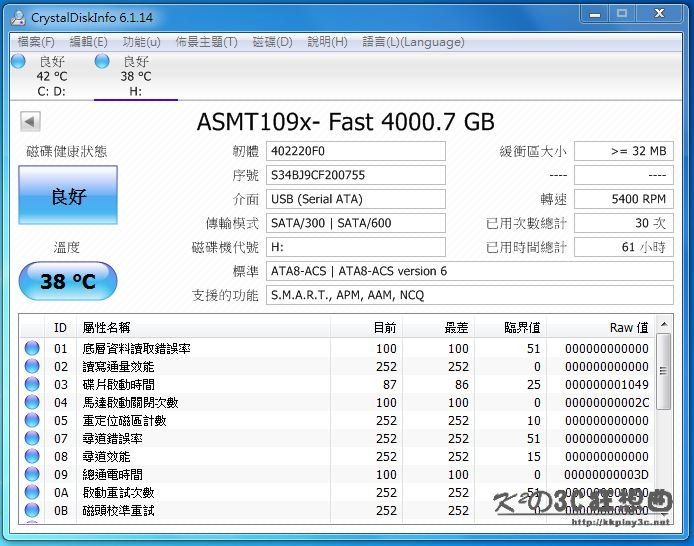Click status orb for H: disk
This screenshot has height=546, width=694.
click(102, 62)
